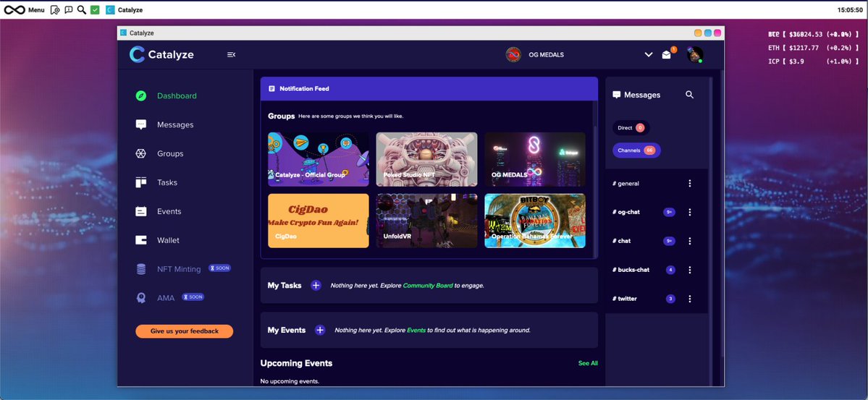Open Messages from the sidebar menu
The height and width of the screenshot is (400, 868).
pos(175,124)
